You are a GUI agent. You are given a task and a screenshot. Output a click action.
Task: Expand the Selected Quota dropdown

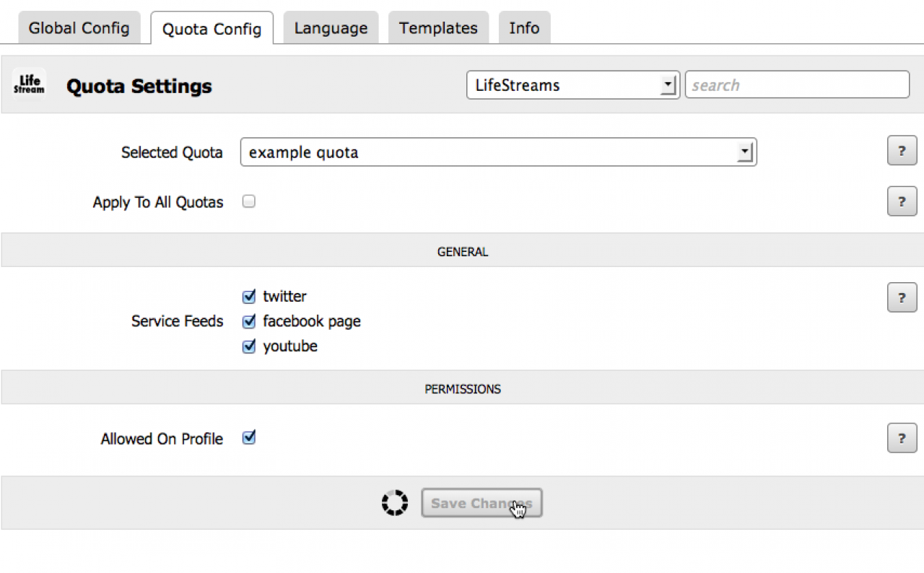[498, 152]
